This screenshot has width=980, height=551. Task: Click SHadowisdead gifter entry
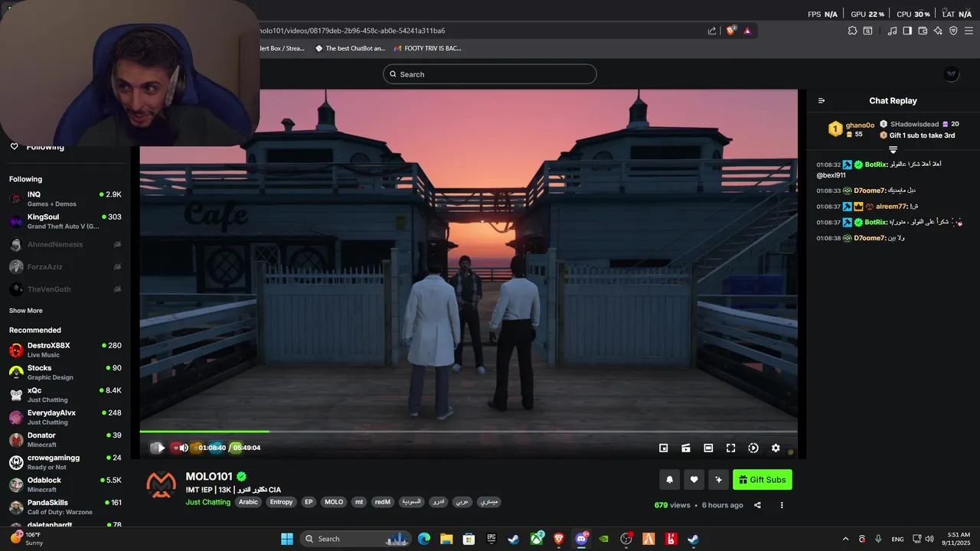[x=919, y=124]
